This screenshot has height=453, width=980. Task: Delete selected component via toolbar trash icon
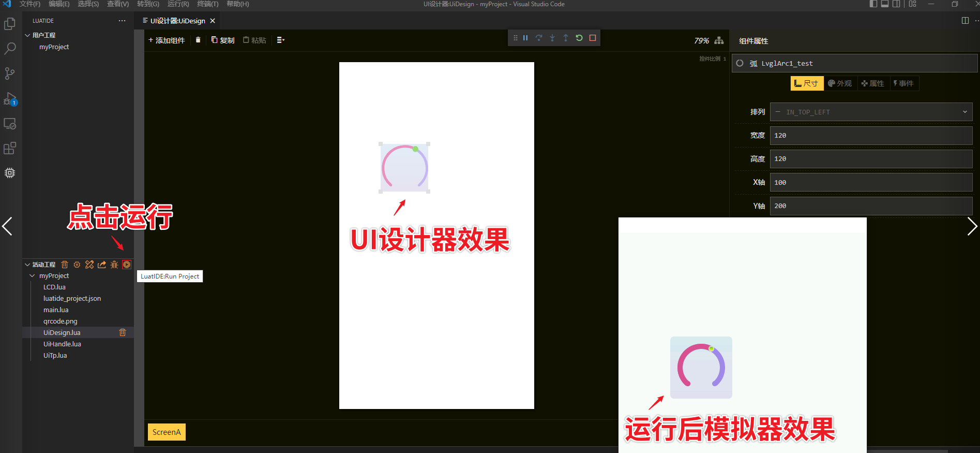(198, 40)
